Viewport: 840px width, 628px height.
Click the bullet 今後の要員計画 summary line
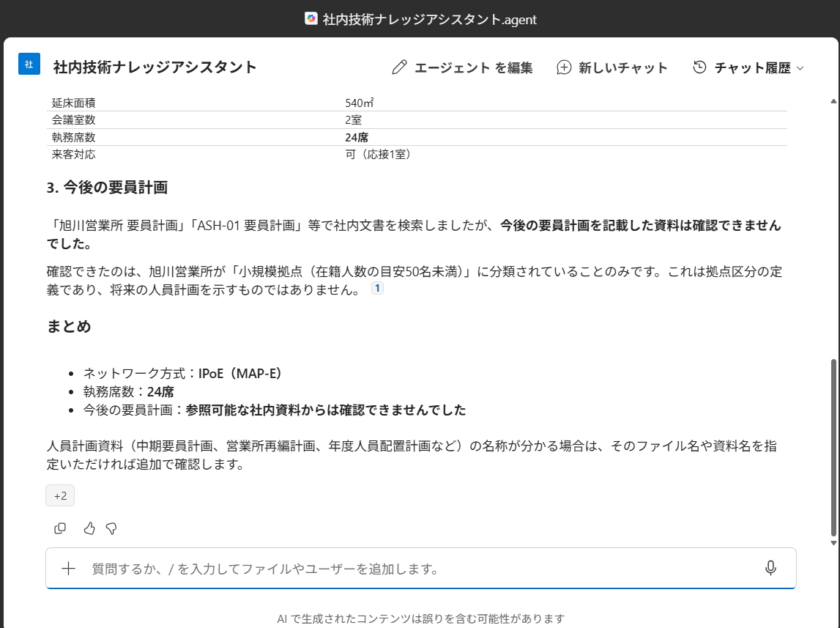(275, 410)
